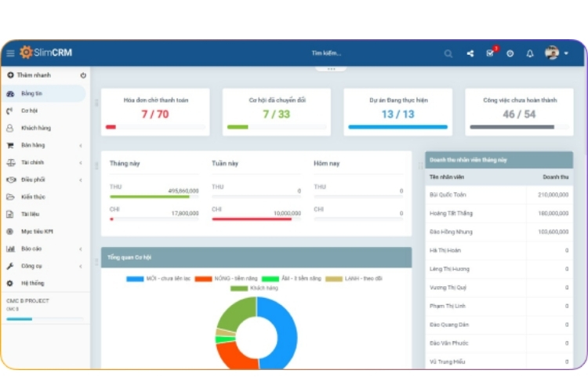Click the power icon next to Thêm nhanh
588x392 pixels.
pyautogui.click(x=83, y=75)
